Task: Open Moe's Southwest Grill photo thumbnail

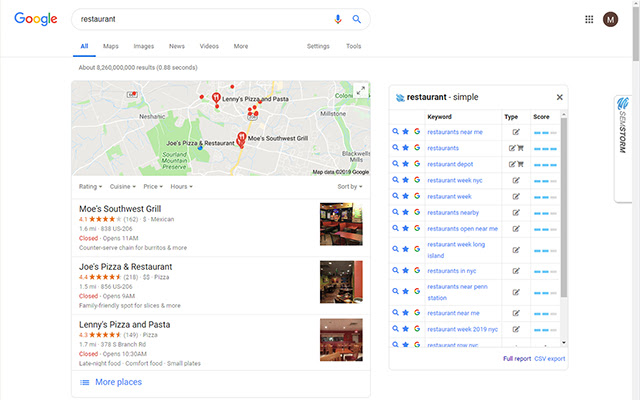Action: point(341,224)
